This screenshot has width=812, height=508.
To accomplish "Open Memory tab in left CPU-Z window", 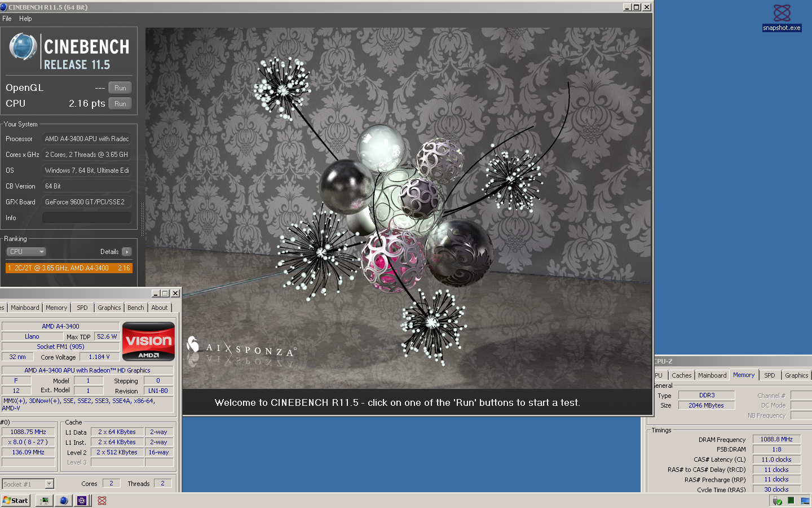I will pos(56,308).
